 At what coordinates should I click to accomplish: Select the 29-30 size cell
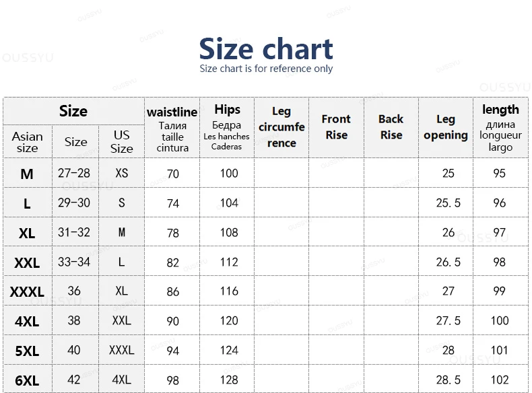point(74,203)
